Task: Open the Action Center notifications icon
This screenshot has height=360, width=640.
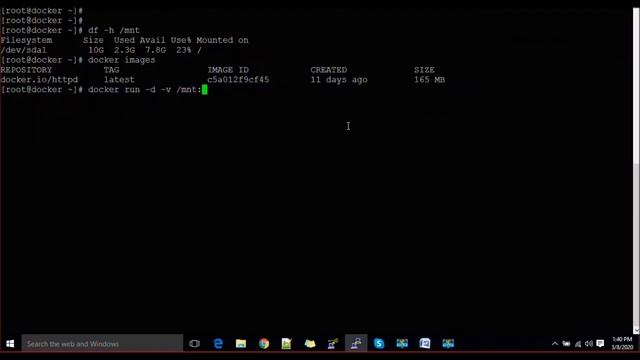Action: pos(600,344)
